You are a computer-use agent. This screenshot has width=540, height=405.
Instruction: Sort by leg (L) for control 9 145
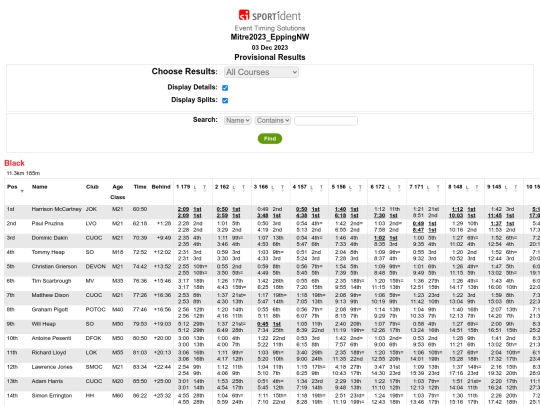tap(506, 187)
